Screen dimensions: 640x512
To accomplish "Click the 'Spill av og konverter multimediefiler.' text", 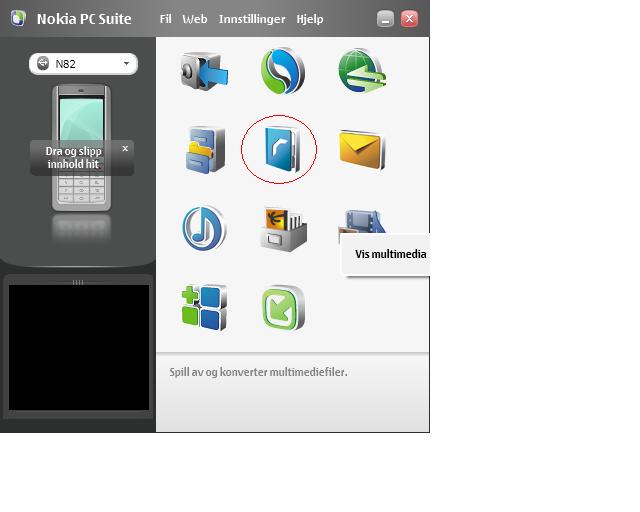I will [258, 372].
